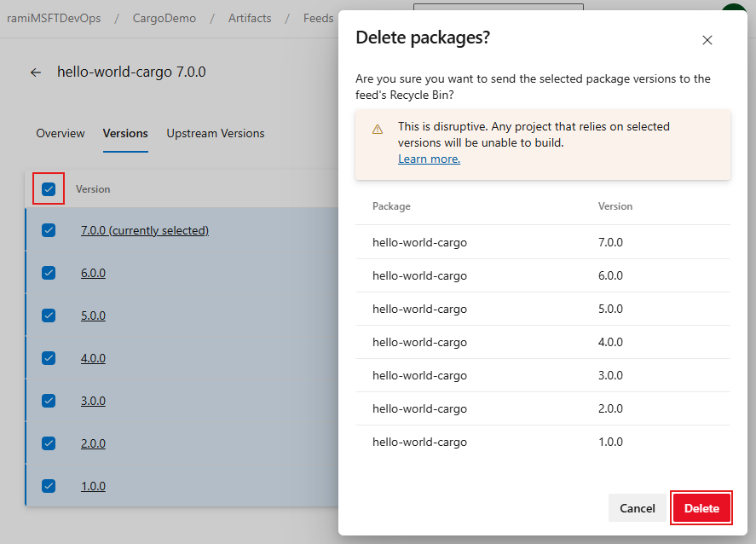Screen dimensions: 756x544
Task: Click Artifacts in the breadcrumb navigation
Action: 249,17
